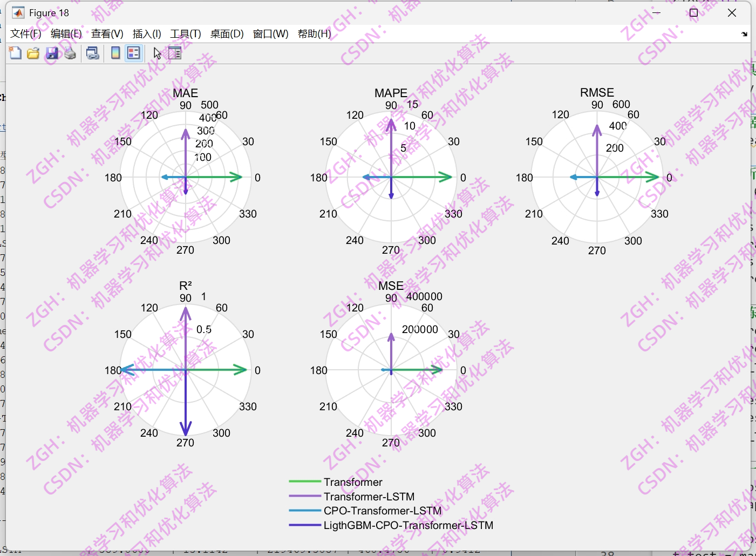Click the MSE polar chart area
Image resolution: width=756 pixels, height=556 pixels.
pyautogui.click(x=391, y=370)
